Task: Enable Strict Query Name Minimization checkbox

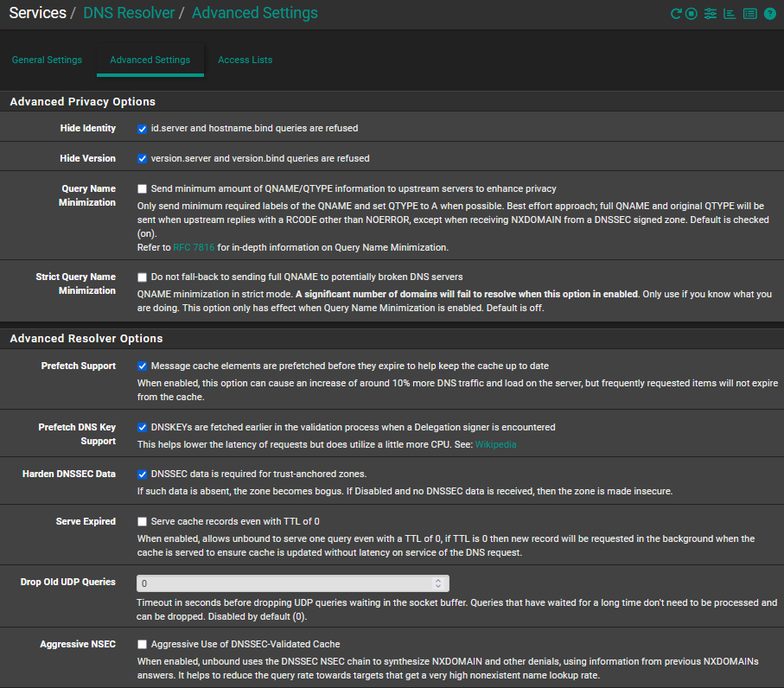Action: pyautogui.click(x=143, y=277)
